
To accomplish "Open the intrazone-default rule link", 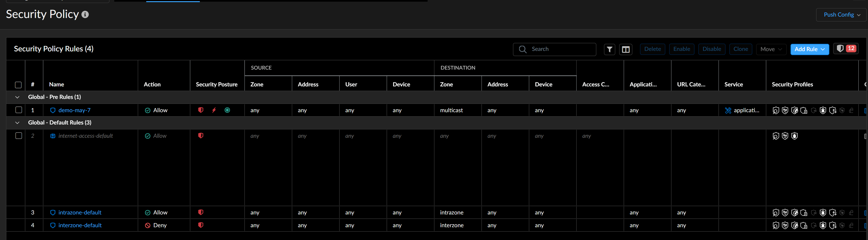I will click(x=80, y=212).
